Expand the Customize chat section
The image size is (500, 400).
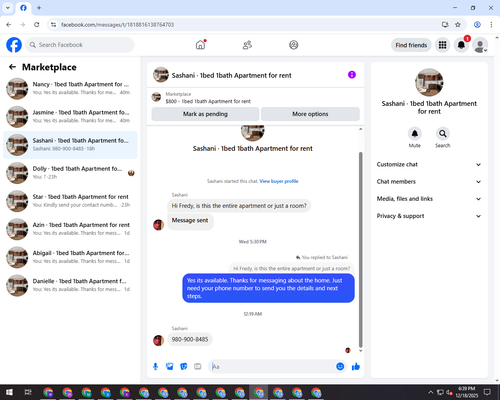pyautogui.click(x=429, y=164)
